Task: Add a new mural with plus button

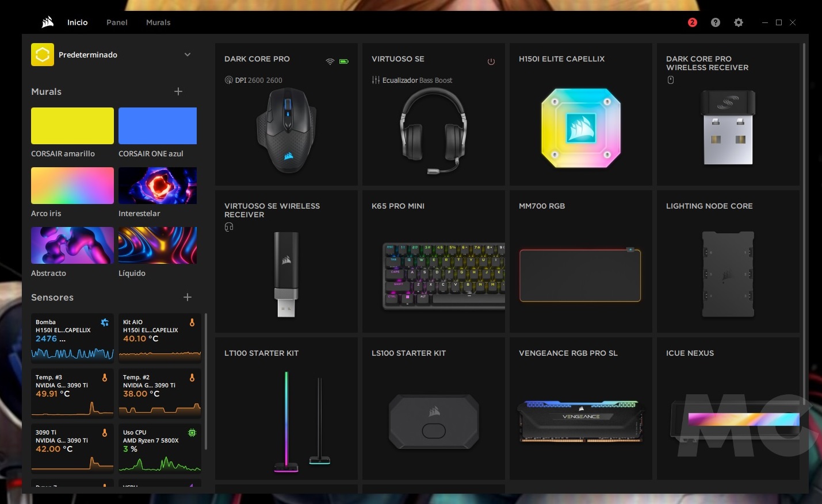Action: click(x=178, y=91)
